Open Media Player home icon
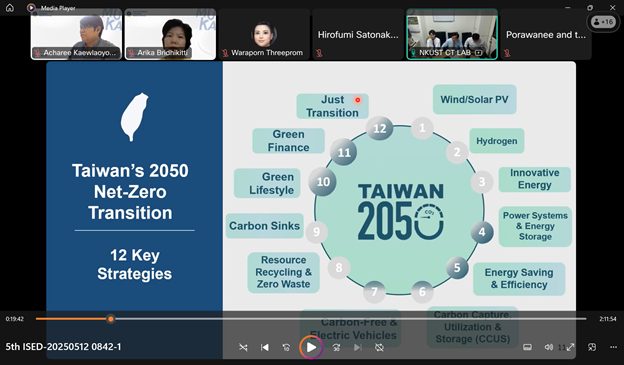The width and height of the screenshot is (624, 365). pos(10,8)
